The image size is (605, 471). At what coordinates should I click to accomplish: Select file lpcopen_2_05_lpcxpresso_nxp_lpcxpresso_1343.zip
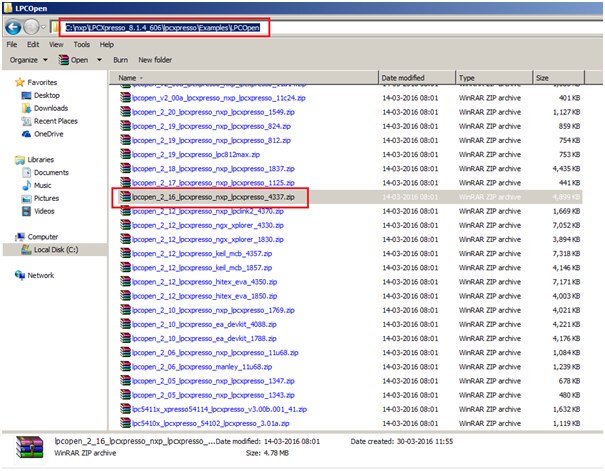point(213,395)
